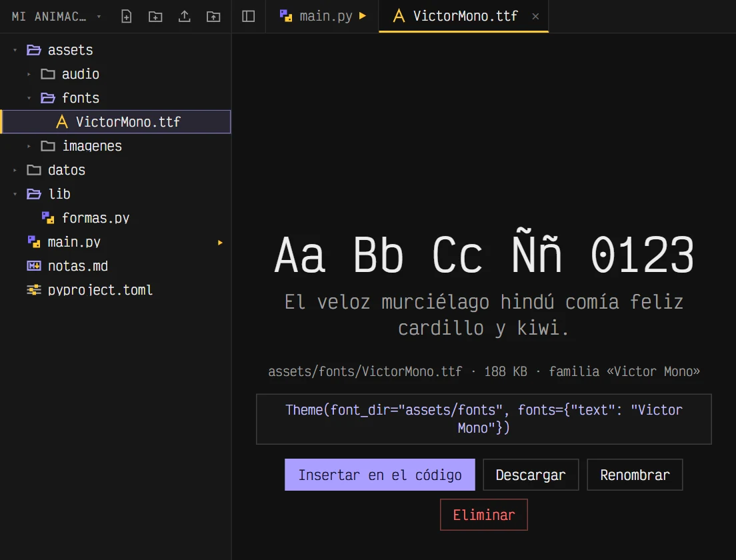736x560 pixels.
Task: Select the lib folder label
Action: pos(59,194)
